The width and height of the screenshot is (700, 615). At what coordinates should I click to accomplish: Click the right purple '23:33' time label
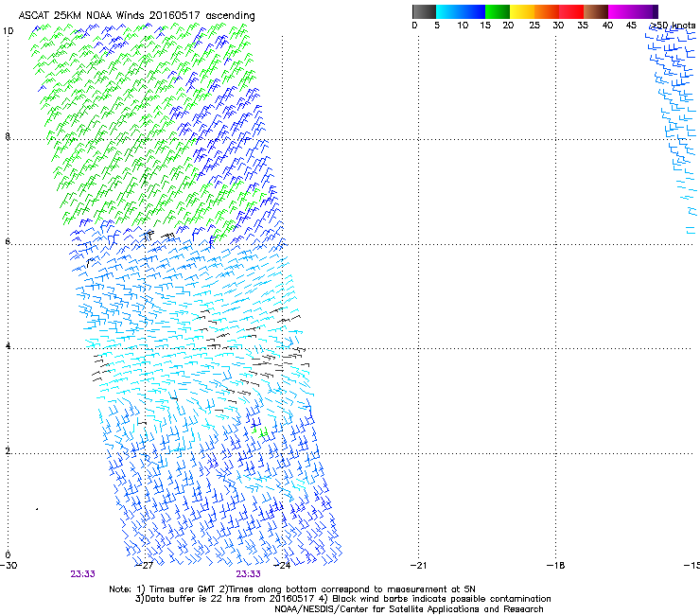(x=248, y=574)
